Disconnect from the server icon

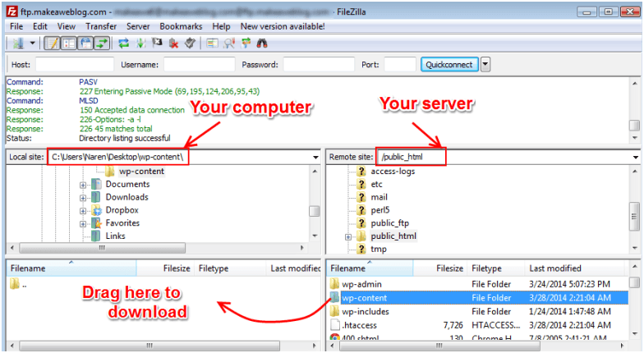point(174,43)
